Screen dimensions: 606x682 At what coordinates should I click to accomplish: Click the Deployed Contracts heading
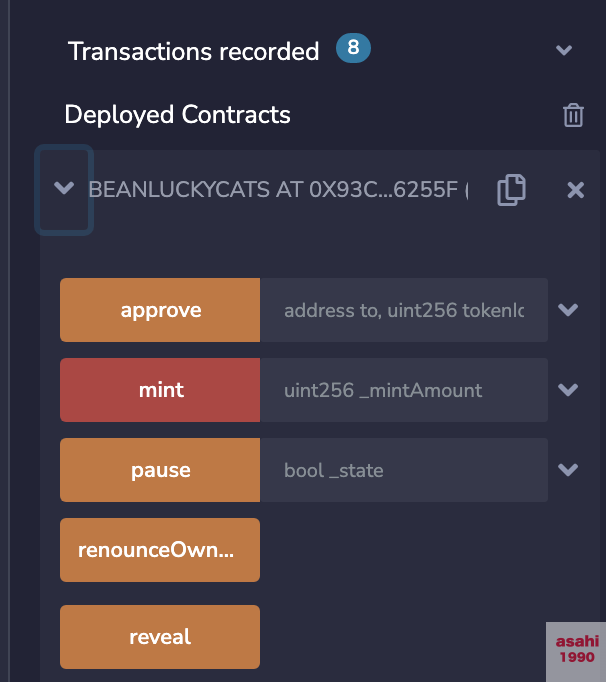pyautogui.click(x=177, y=115)
